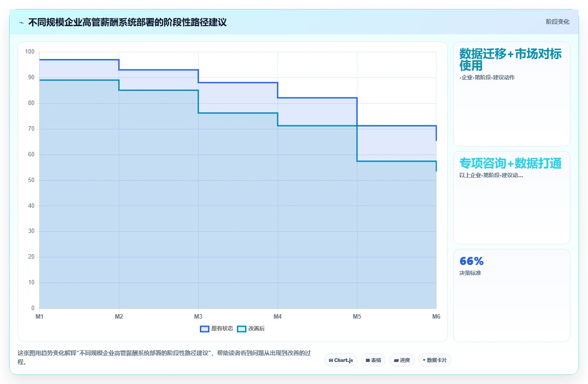Click the M6 x-axis label
This screenshot has width=588, height=384.
coord(436,316)
